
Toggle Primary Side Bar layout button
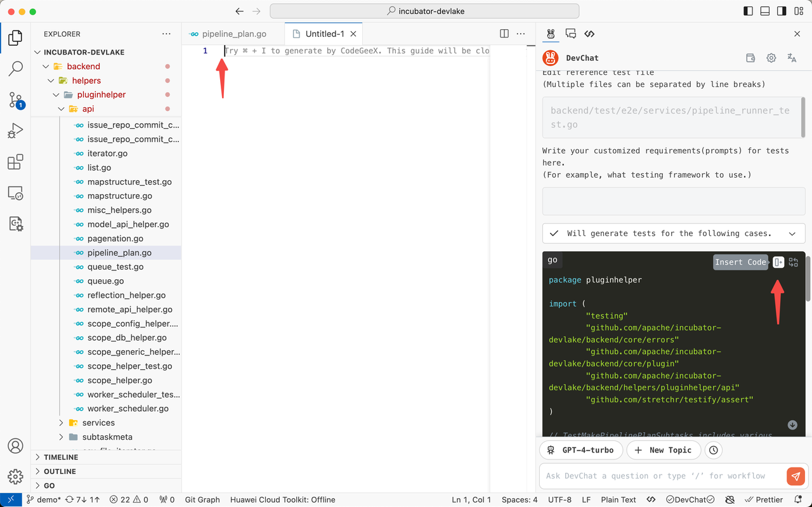coord(749,11)
